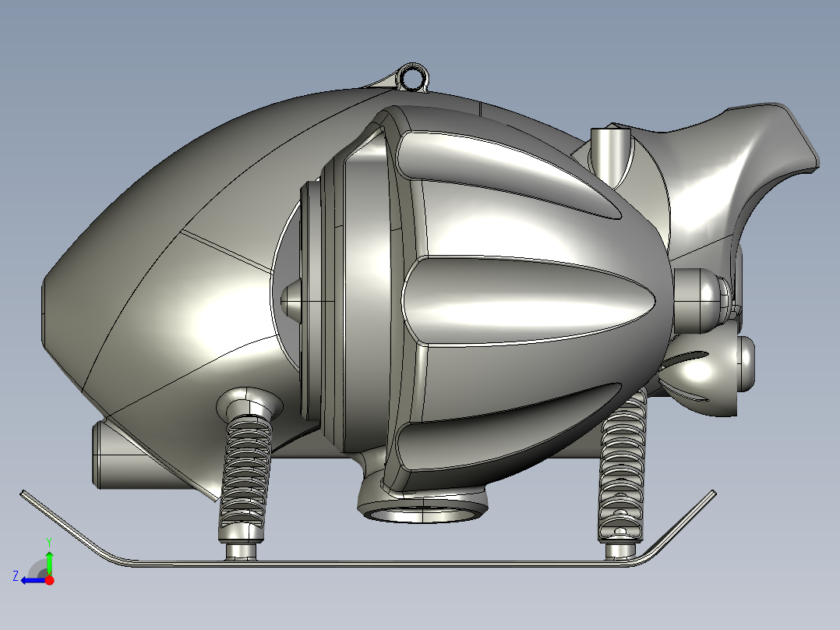This screenshot has height=630, width=840.
Task: Pick the small cone tip inside opening
Action: (292, 301)
